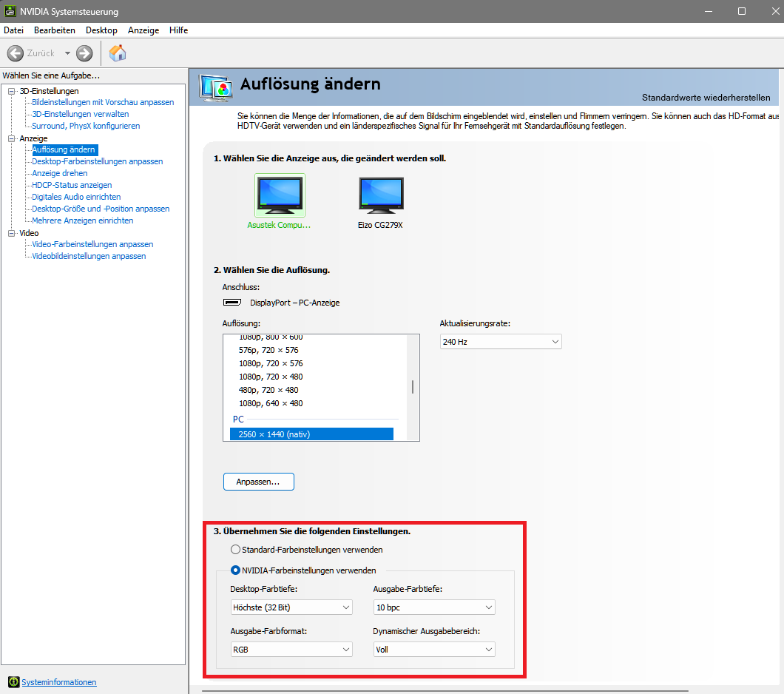This screenshot has width=784, height=694.
Task: Maximize the NVIDIA Systemsteuerung window
Action: coord(742,11)
